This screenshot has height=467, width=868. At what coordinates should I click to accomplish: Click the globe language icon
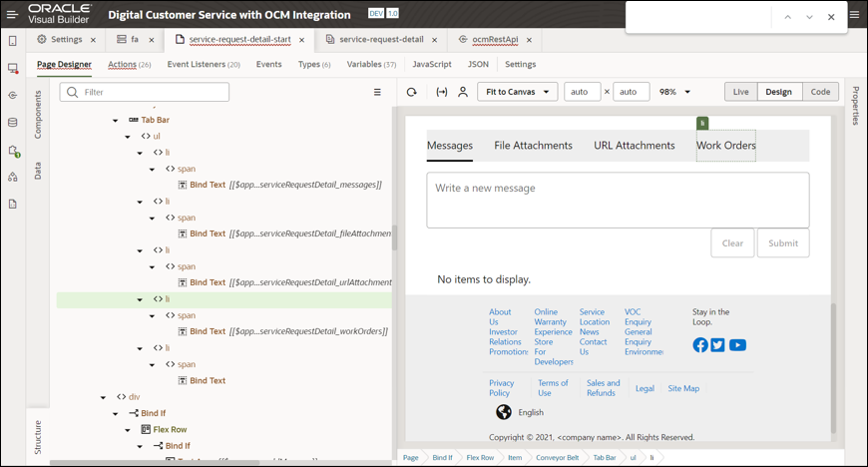point(504,412)
